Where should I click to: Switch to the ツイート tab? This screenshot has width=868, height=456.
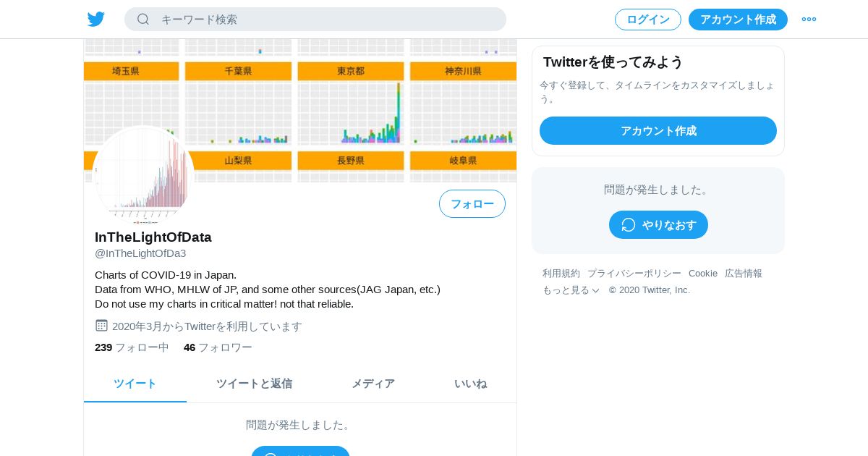pos(135,384)
